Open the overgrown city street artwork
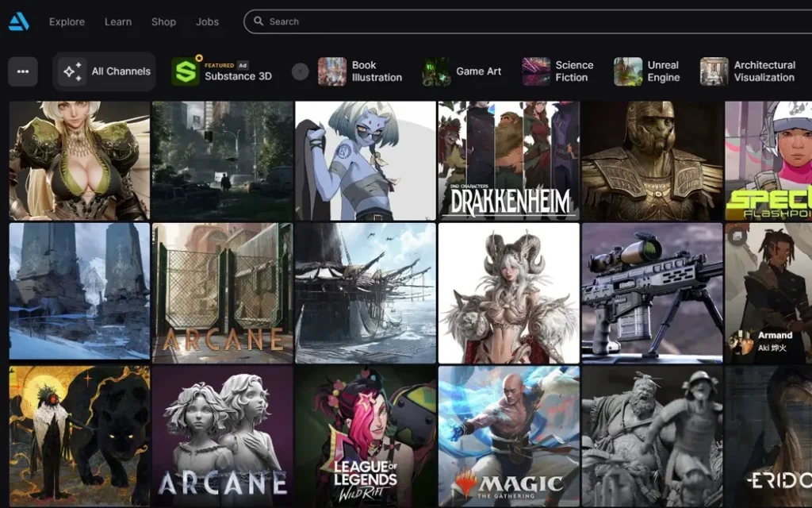The image size is (812, 508). pyautogui.click(x=222, y=160)
